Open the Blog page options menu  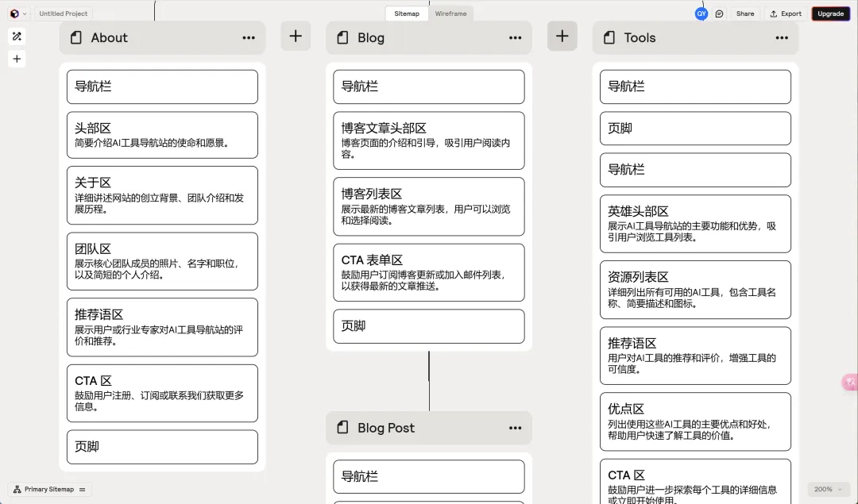tap(515, 38)
